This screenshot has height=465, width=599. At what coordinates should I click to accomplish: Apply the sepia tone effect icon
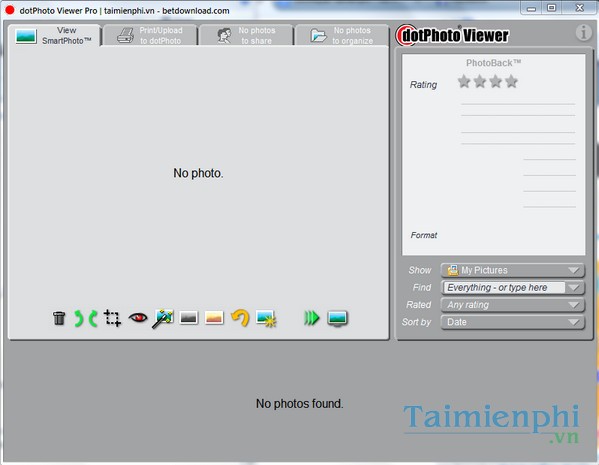tap(214, 318)
